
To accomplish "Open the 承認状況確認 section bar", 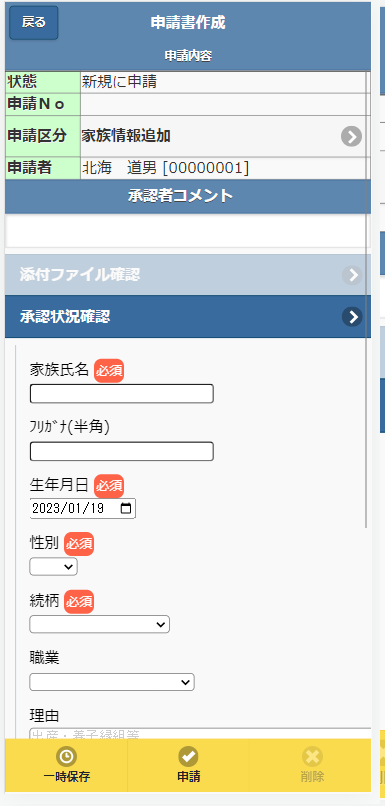I will click(x=188, y=317).
